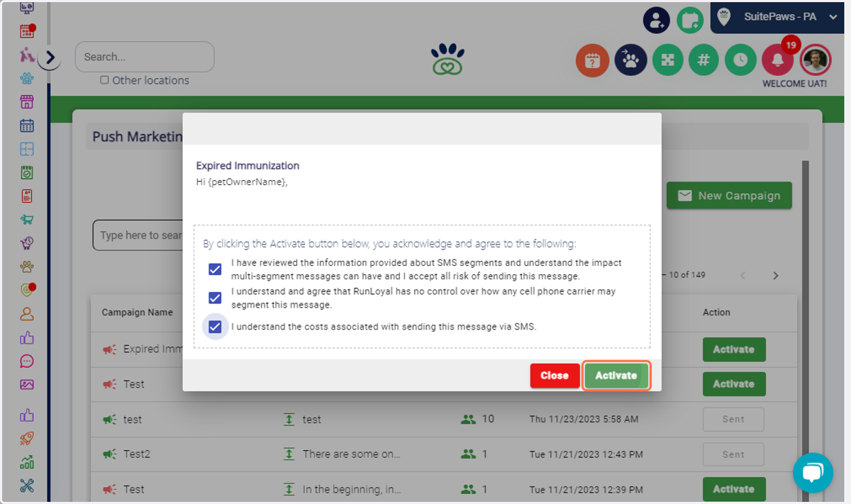The height and width of the screenshot is (504, 851).
Task: Click the green hashtag icon
Action: [703, 60]
